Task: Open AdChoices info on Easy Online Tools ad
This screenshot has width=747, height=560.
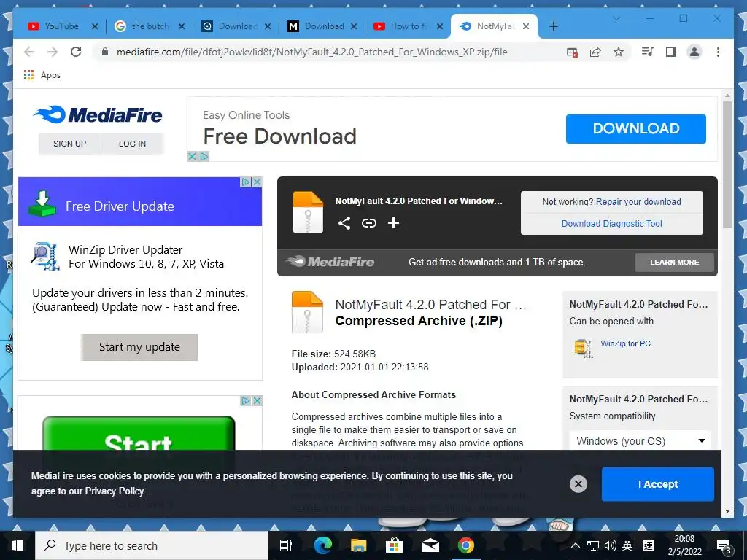Action: [204, 156]
